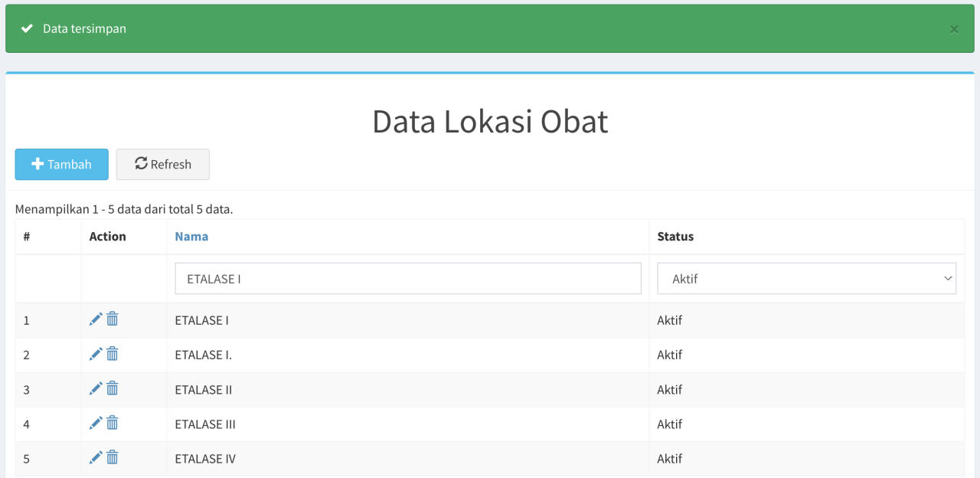
Task: Delete the ETALASE II entry
Action: 113,388
